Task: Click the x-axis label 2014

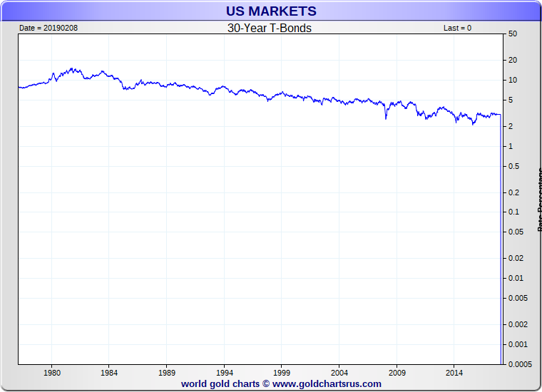Action: [454, 373]
